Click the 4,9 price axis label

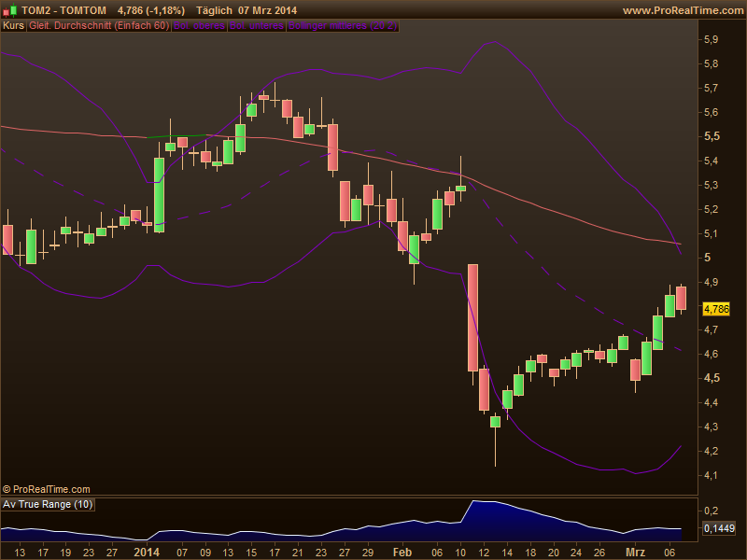point(712,282)
